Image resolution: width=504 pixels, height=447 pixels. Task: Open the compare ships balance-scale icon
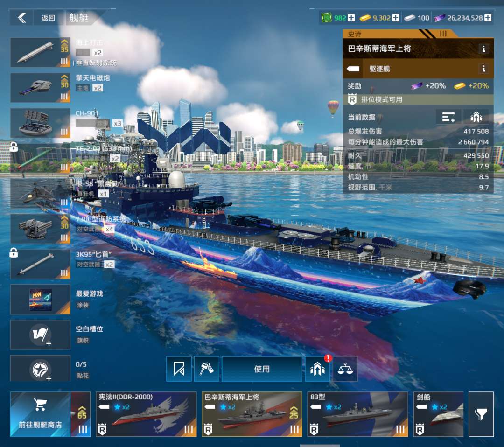(345, 369)
